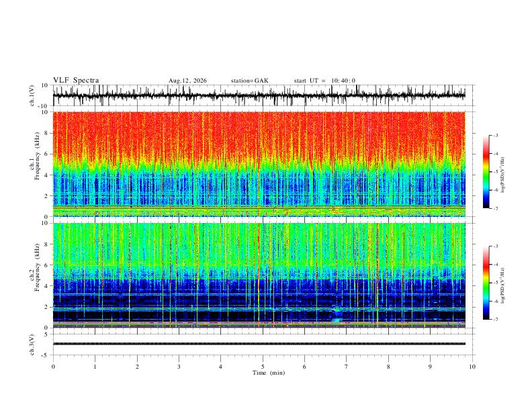532x411 pixels.
Task: Click the start UT 10:40:0 label
Action: [x=324, y=81]
